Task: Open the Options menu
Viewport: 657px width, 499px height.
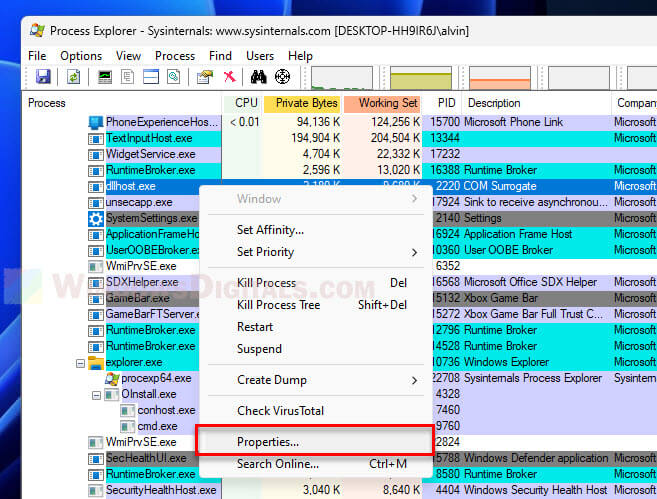Action: pyautogui.click(x=81, y=56)
